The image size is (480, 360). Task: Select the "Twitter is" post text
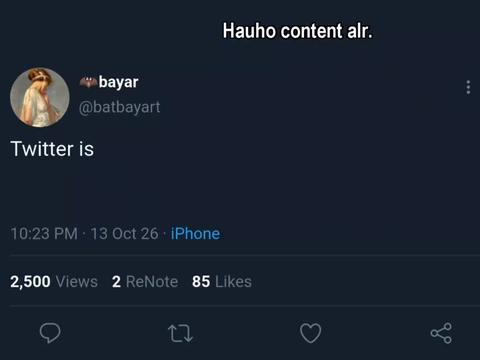click(x=52, y=149)
